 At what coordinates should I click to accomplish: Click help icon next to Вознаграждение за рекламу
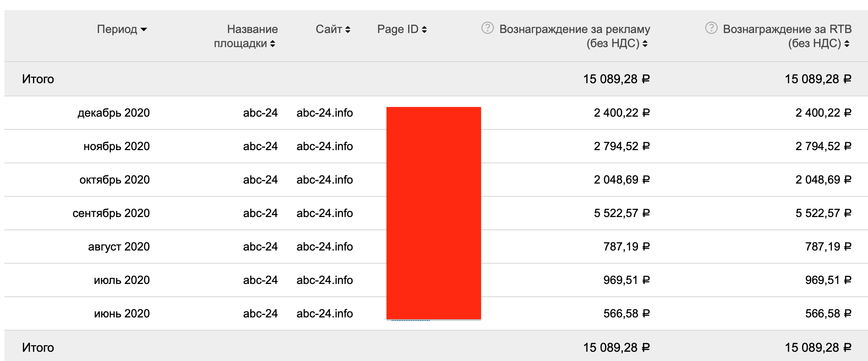487,28
